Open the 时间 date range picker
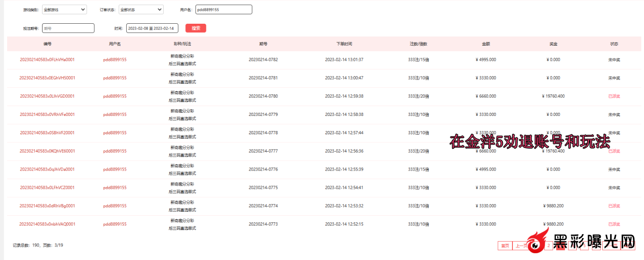 [152, 28]
